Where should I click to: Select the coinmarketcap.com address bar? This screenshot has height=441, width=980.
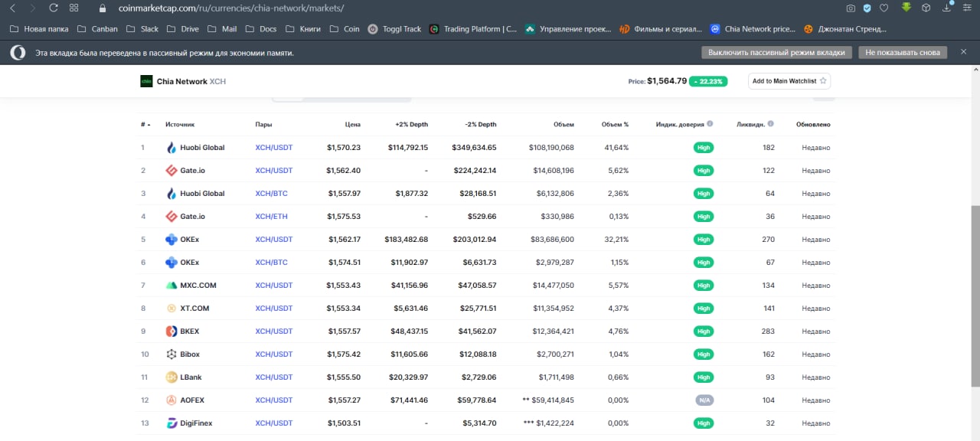[231, 8]
